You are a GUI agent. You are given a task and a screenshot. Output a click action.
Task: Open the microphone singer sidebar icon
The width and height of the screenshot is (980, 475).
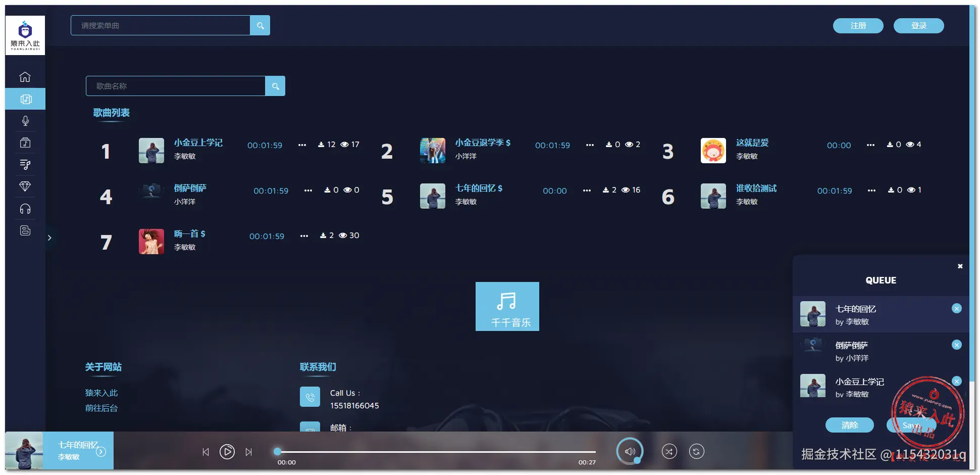[25, 121]
